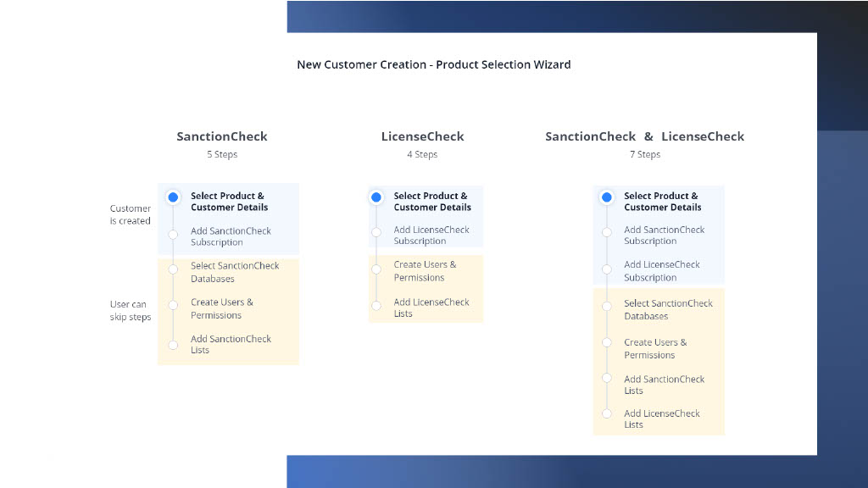
Task: Select active step circle in SanctionCheck & LicenseCheck wizard
Action: (607, 197)
